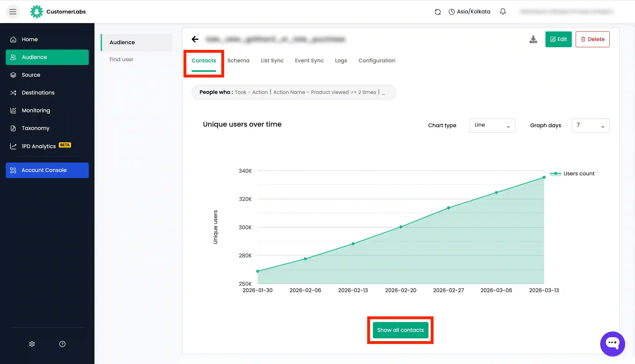Image resolution: width=635 pixels, height=364 pixels.
Task: Open the Graph days dropdown
Action: tap(590, 125)
